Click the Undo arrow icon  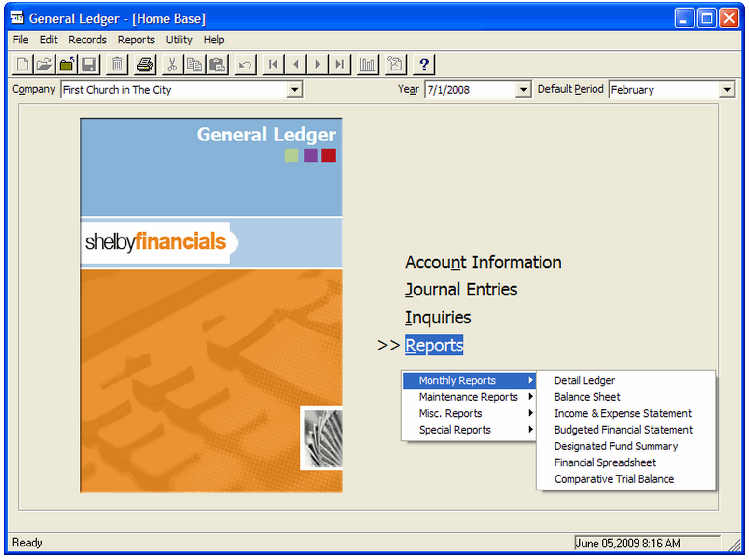pos(245,64)
